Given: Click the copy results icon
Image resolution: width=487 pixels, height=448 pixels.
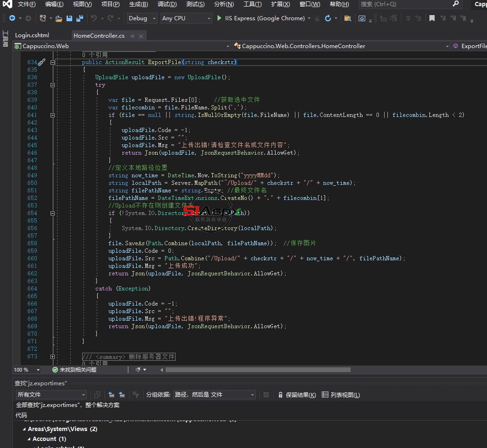Looking at the screenshot, I should coord(97,395).
